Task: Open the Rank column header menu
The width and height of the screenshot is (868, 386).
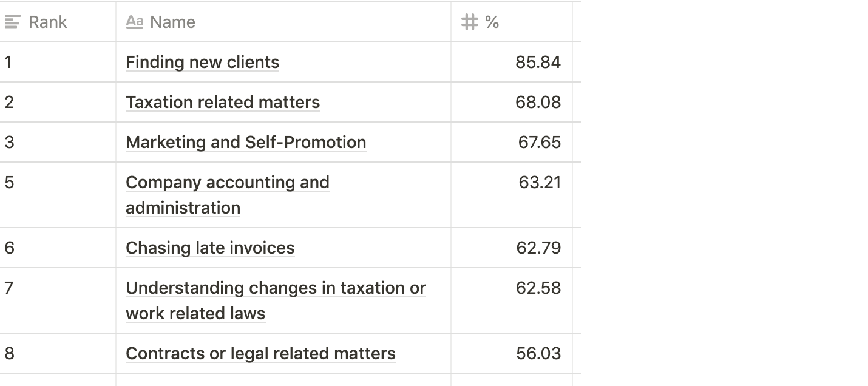Action: (x=58, y=22)
